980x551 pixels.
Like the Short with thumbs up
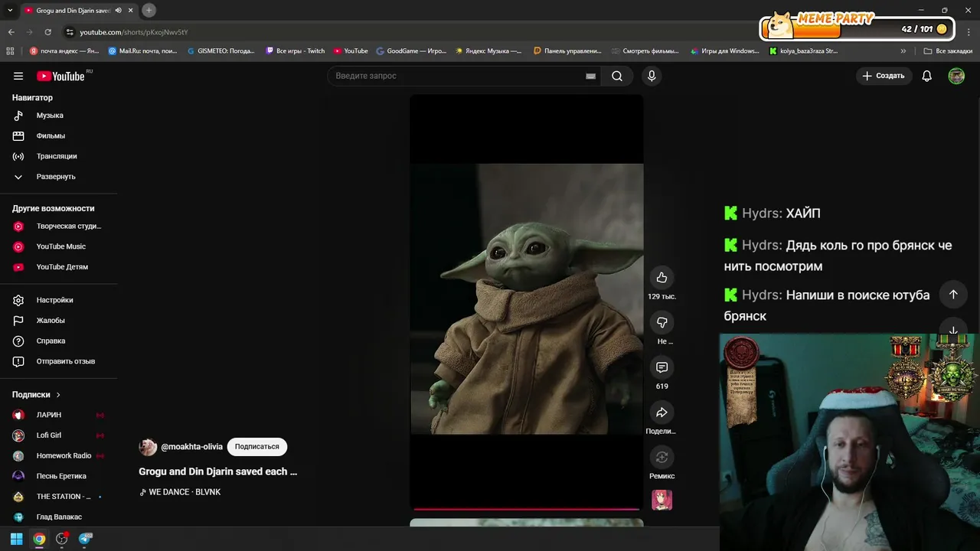pos(662,278)
